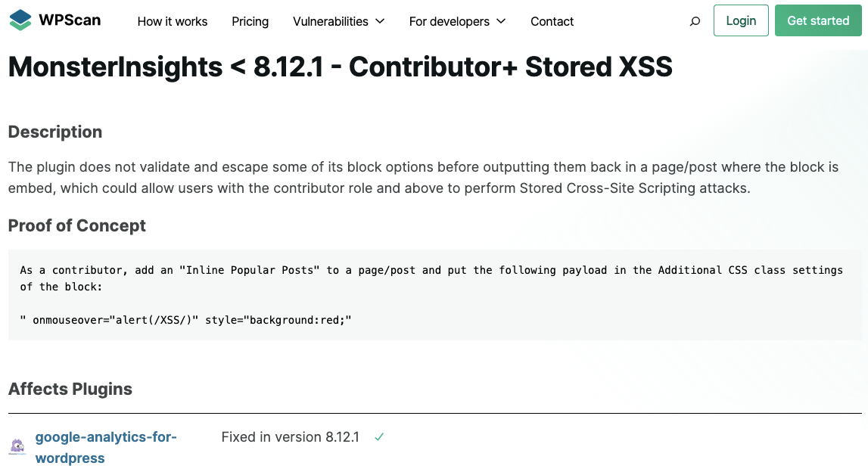Click the WPScan brand name text
The width and height of the screenshot is (868, 475).
70,20
